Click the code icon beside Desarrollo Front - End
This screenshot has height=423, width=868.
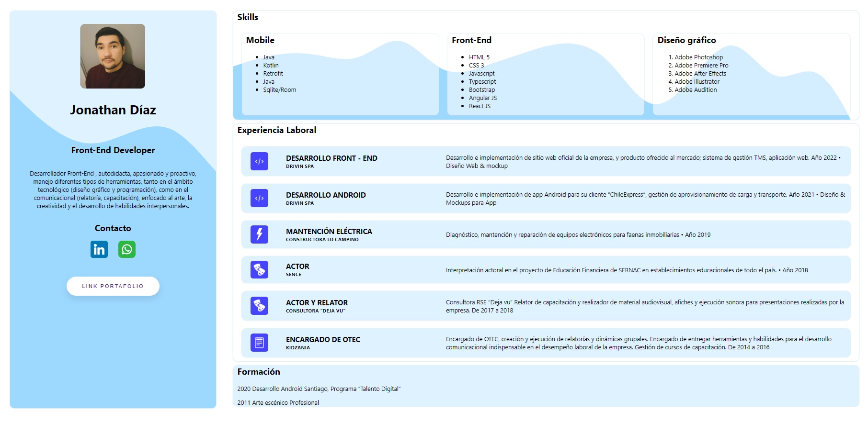259,161
